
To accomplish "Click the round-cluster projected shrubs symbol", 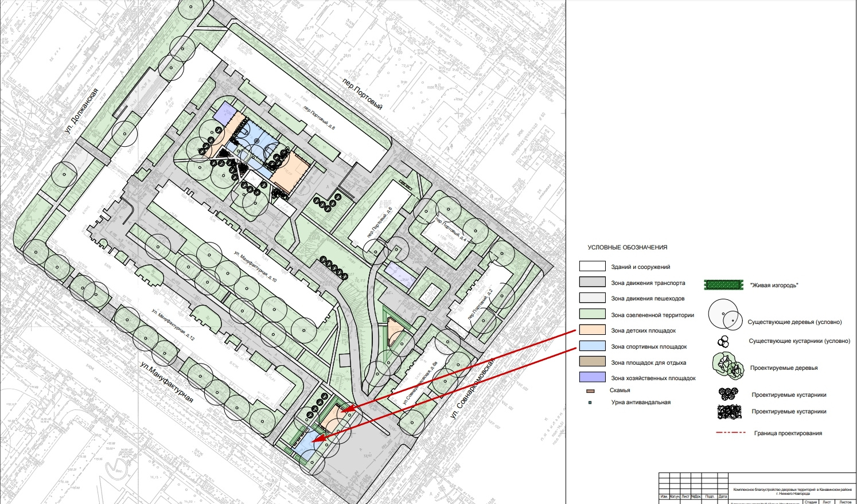I will pyautogui.click(x=728, y=394).
